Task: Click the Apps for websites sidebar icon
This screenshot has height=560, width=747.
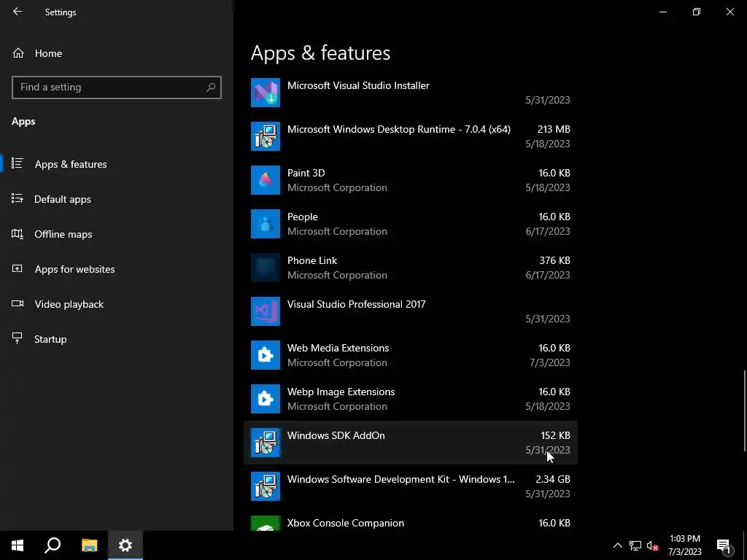Action: (x=18, y=268)
